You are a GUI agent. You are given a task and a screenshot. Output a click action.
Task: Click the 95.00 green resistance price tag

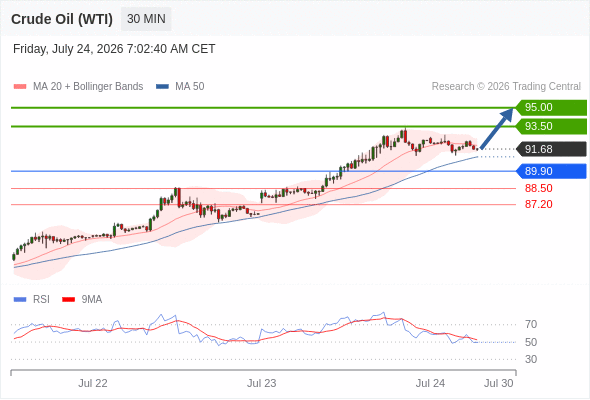click(x=551, y=108)
